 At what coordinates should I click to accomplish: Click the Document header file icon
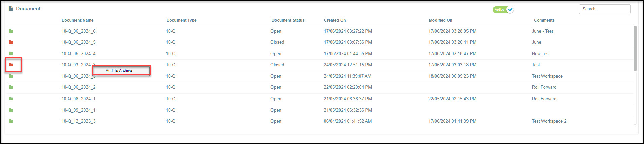(11, 9)
